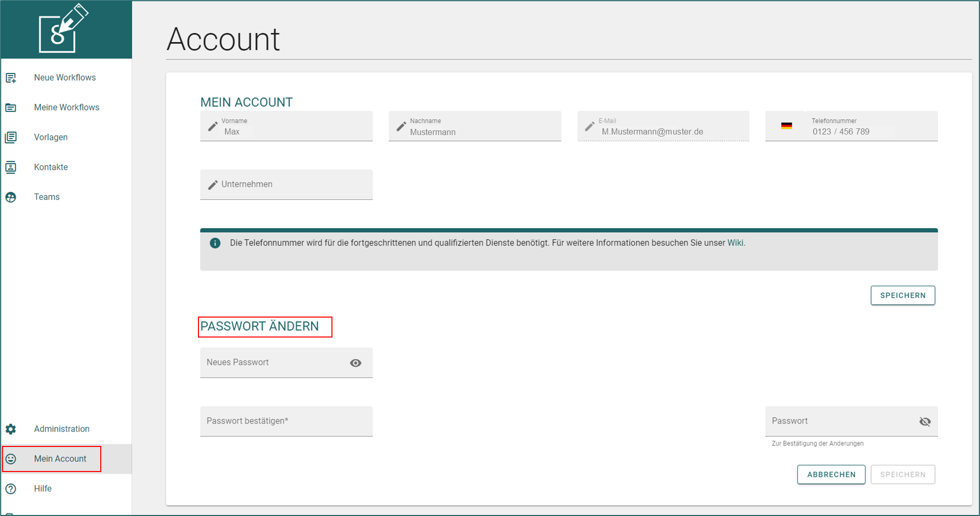Open the Administration section

[x=66, y=429]
